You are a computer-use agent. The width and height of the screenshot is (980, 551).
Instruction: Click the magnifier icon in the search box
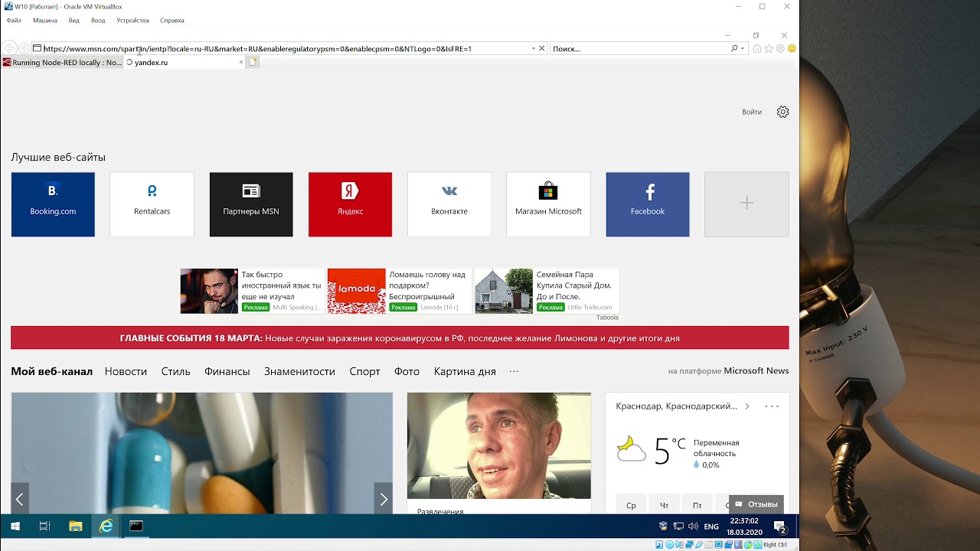[x=734, y=48]
